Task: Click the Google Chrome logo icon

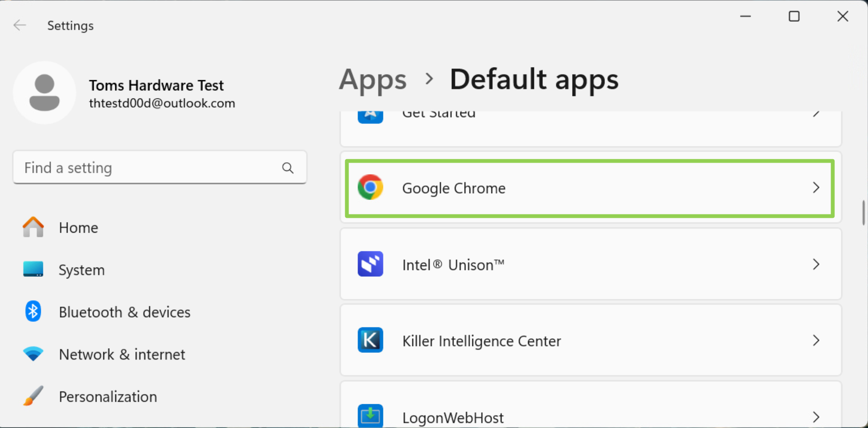Action: click(x=370, y=187)
